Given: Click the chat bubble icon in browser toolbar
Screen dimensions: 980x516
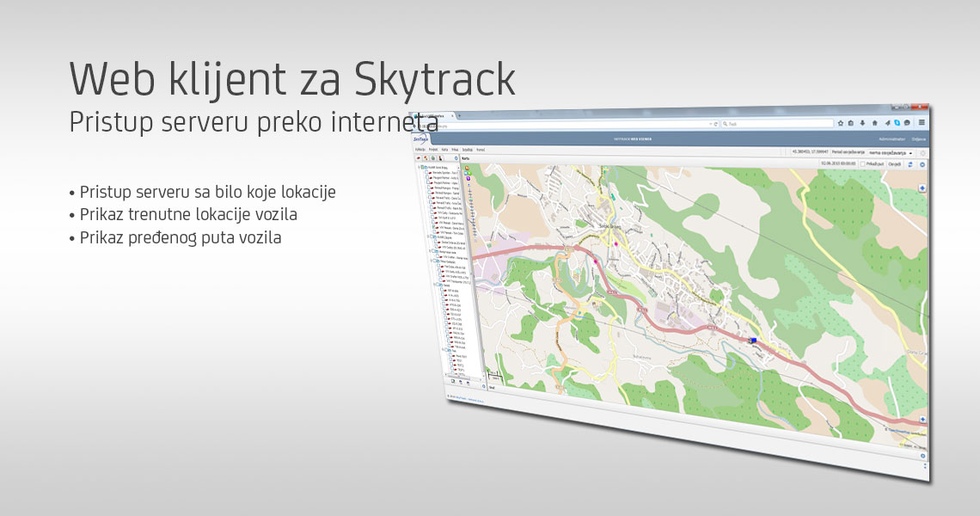Looking at the screenshot, I should pos(908,123).
